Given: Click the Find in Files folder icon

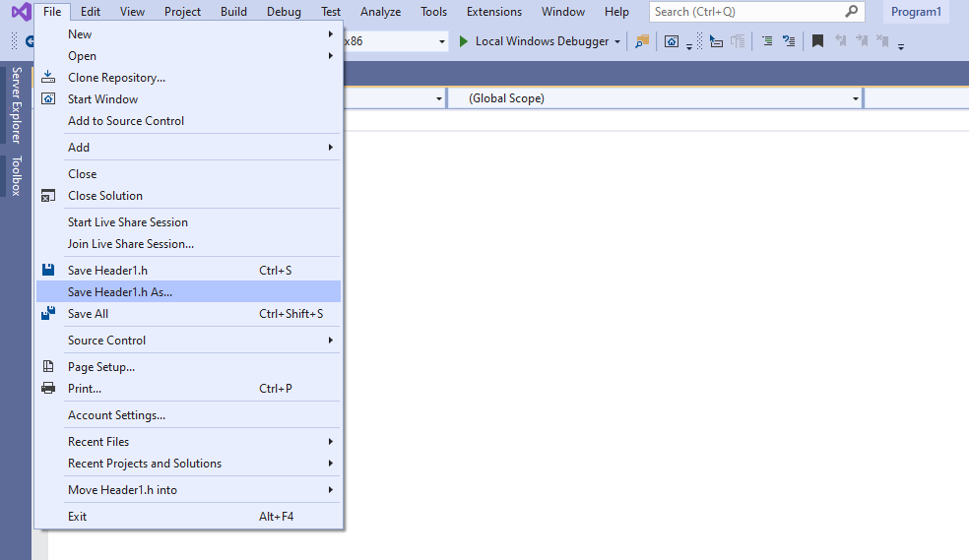Looking at the screenshot, I should (x=642, y=41).
